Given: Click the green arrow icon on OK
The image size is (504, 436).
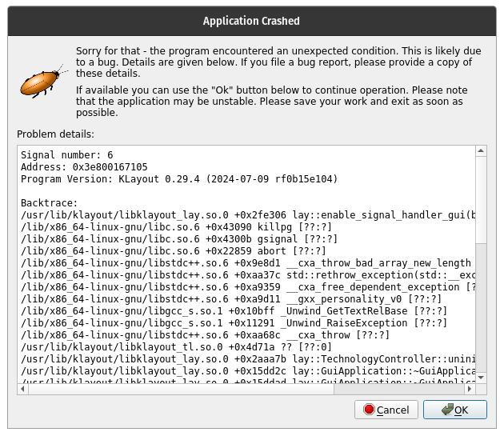Looking at the screenshot, I should (447, 410).
